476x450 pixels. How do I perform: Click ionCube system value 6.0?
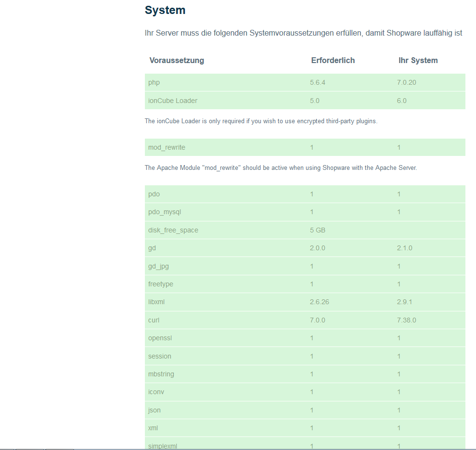401,101
